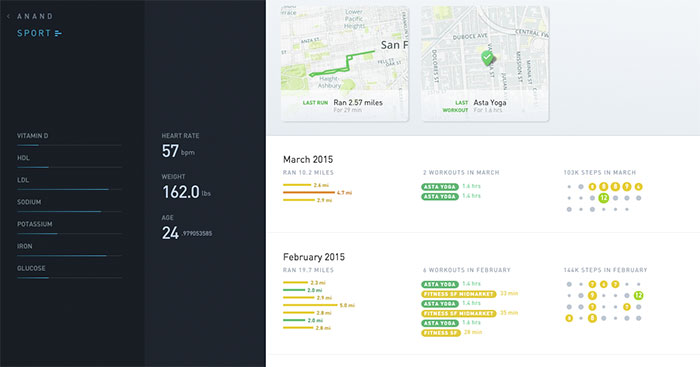Click the 5.0 mi run bar in February
700x367 pixels.
pyautogui.click(x=310, y=305)
